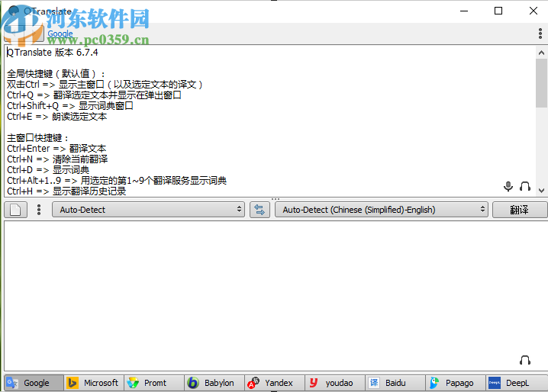Clear the translation with new page icon
Screen dimensions: 548x392
[x=16, y=210]
